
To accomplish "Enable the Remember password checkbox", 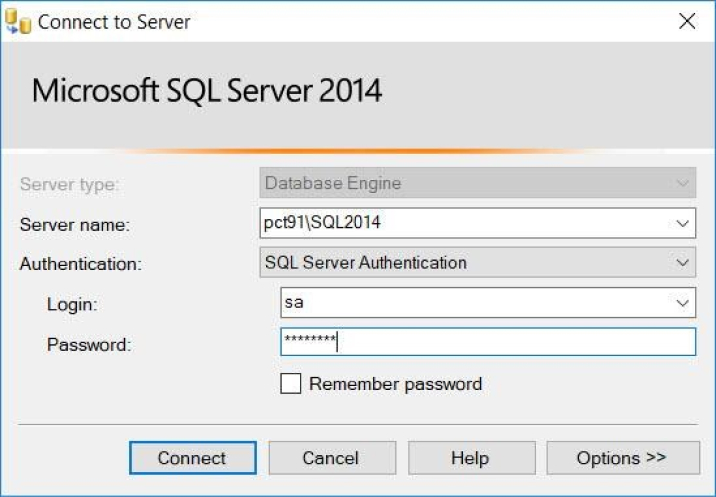I will coord(290,383).
